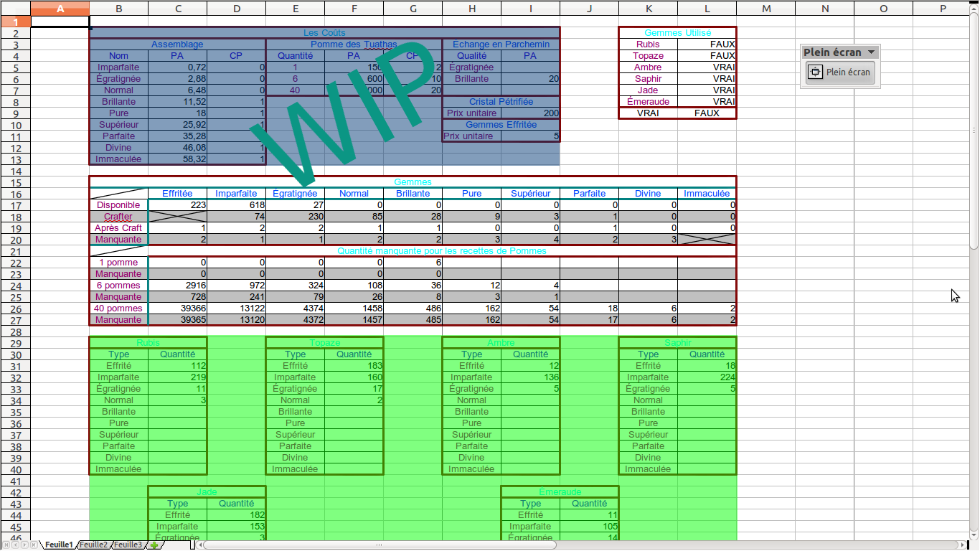Screen dimensions: 980x551
Task: Select the Feuille1 sheet tab
Action: coord(59,545)
